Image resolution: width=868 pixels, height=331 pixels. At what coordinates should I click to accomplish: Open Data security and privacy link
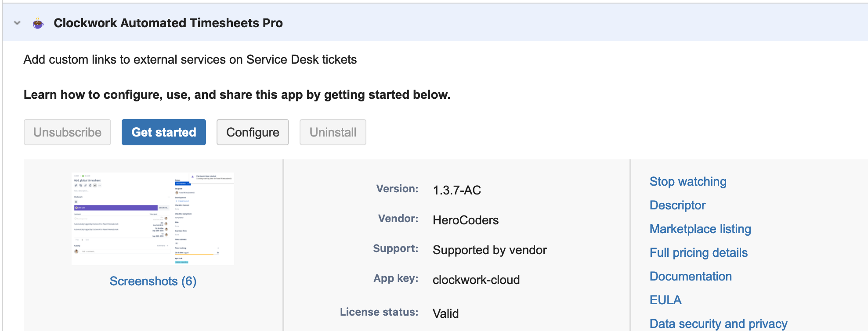(718, 324)
